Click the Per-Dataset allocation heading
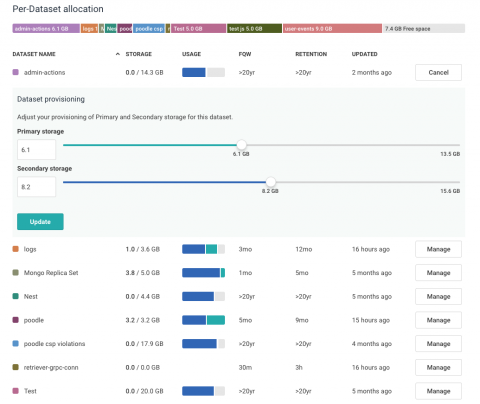Image resolution: width=480 pixels, height=404 pixels. coord(58,9)
